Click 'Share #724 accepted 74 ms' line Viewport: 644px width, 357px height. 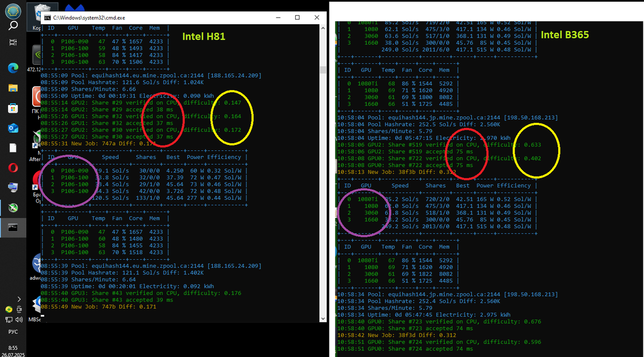point(404,348)
